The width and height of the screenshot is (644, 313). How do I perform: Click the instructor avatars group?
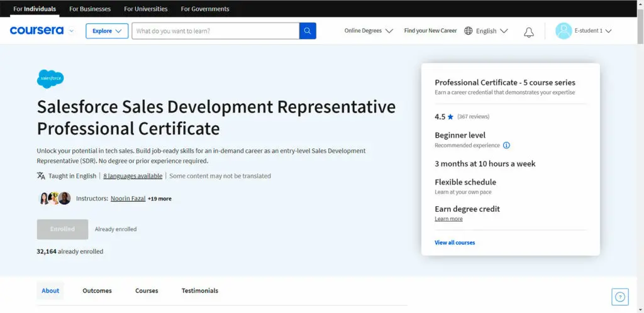point(55,198)
